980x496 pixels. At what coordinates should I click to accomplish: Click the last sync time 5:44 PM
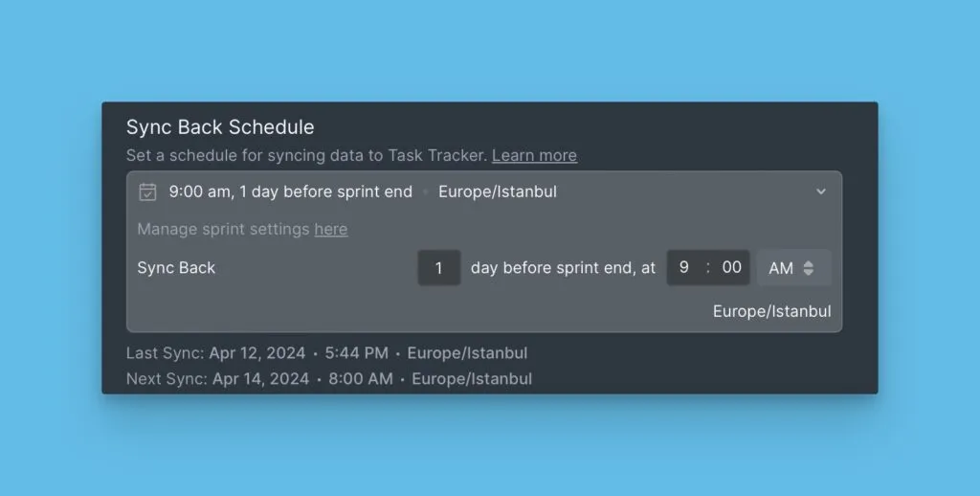click(x=356, y=353)
